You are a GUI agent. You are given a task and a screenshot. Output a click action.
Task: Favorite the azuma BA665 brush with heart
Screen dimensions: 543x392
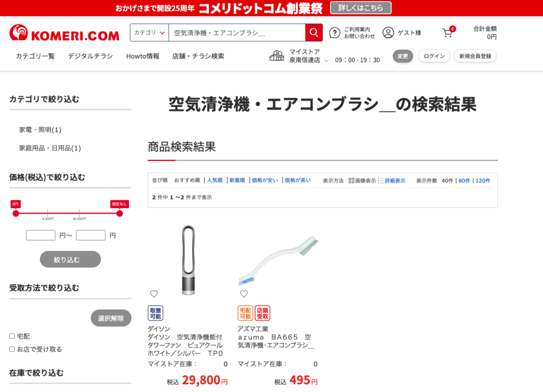244,294
